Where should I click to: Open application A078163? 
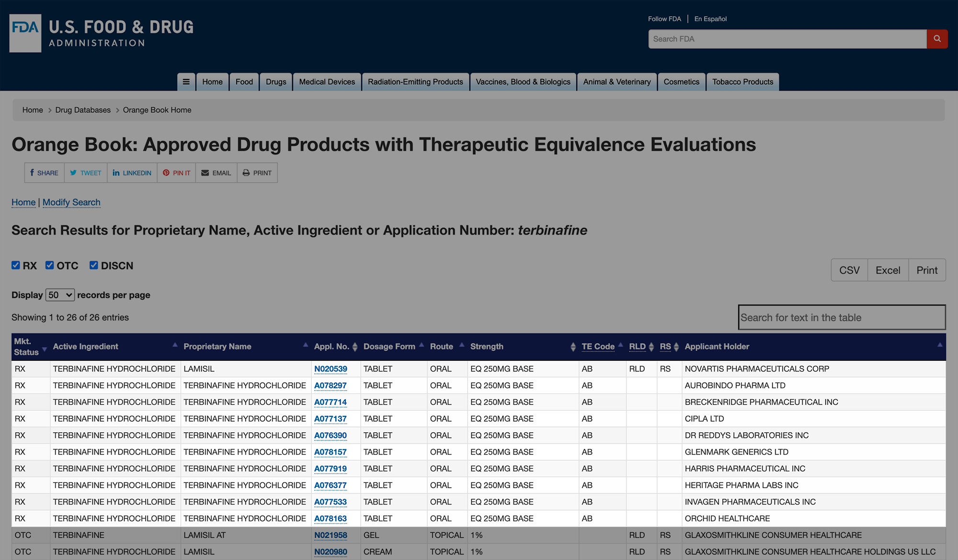[331, 518]
